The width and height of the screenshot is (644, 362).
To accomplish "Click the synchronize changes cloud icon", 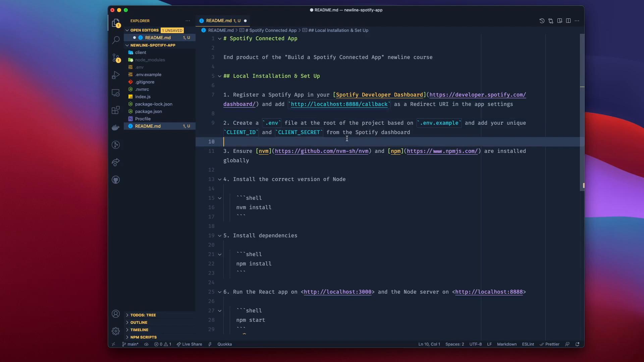I will pos(146,344).
